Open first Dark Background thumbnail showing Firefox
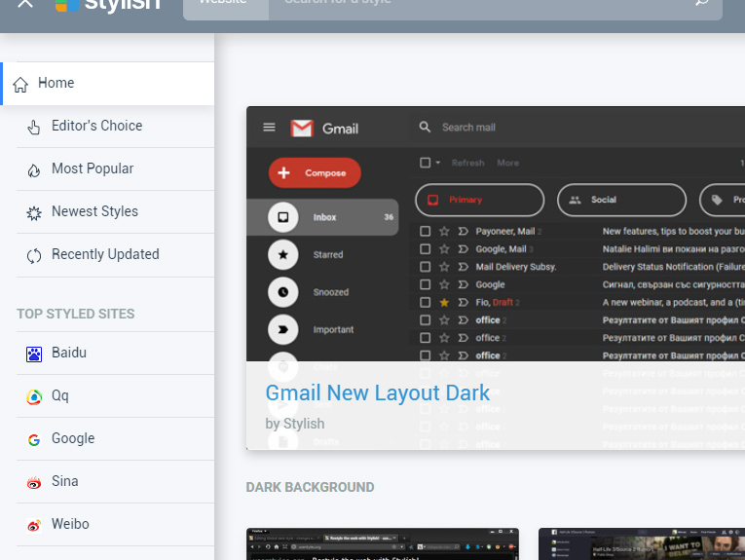 [383, 543]
